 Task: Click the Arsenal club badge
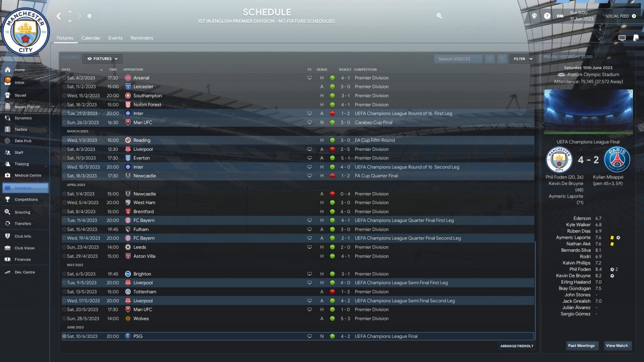pyautogui.click(x=128, y=78)
